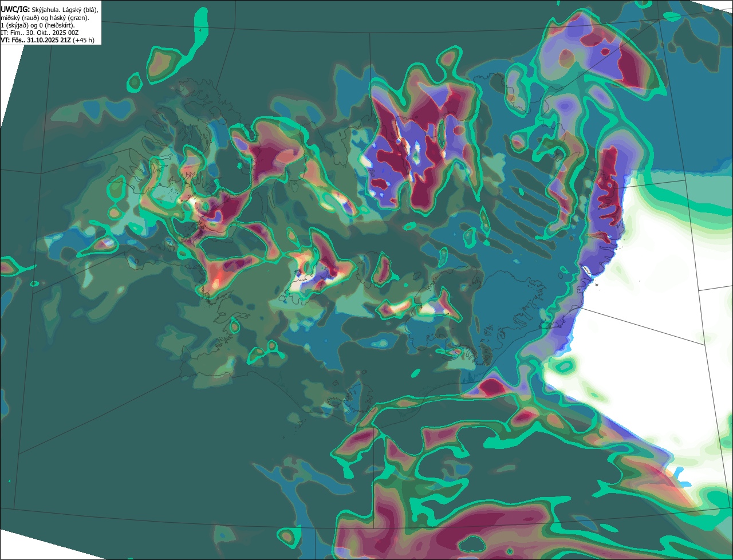Click the bold "UWC/IG:" title
The image size is (733, 560).
[x=15, y=10]
